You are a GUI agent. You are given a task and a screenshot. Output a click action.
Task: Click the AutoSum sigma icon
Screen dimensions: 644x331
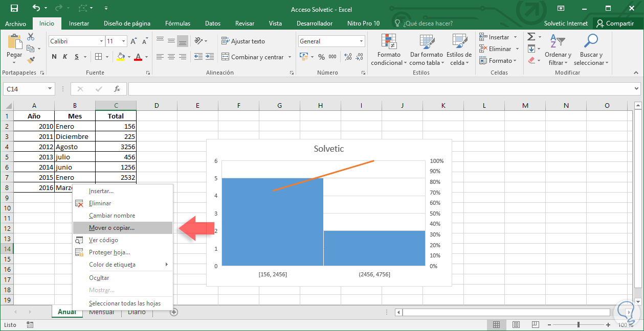pyautogui.click(x=531, y=37)
